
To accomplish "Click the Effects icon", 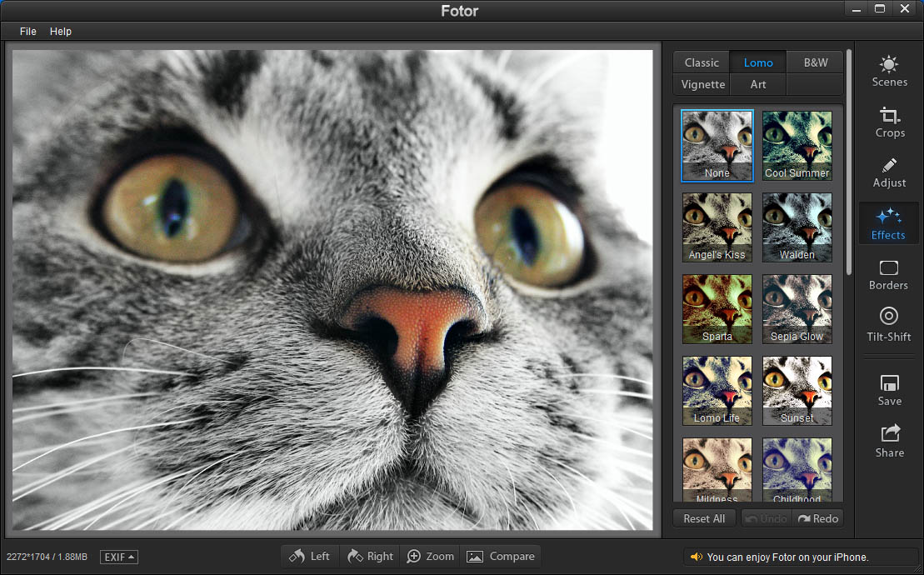I will point(889,223).
